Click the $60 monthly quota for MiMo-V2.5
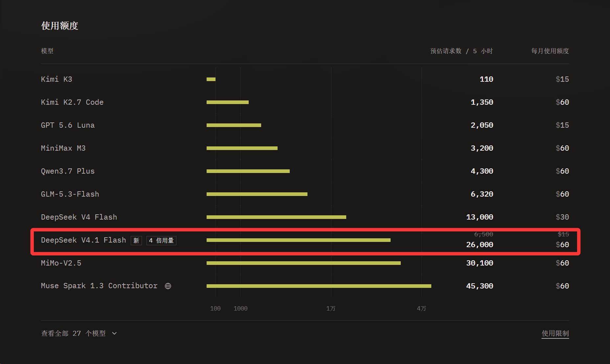 coord(562,263)
